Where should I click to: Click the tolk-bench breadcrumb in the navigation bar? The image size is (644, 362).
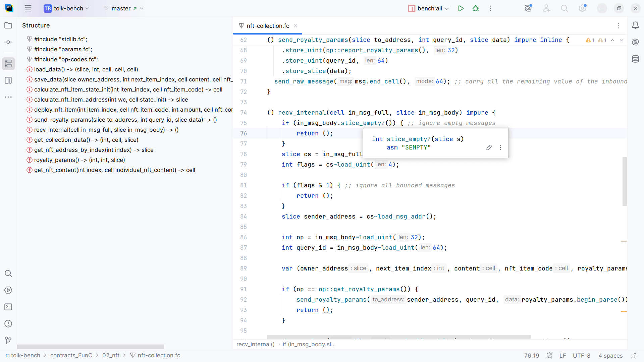click(x=23, y=355)
